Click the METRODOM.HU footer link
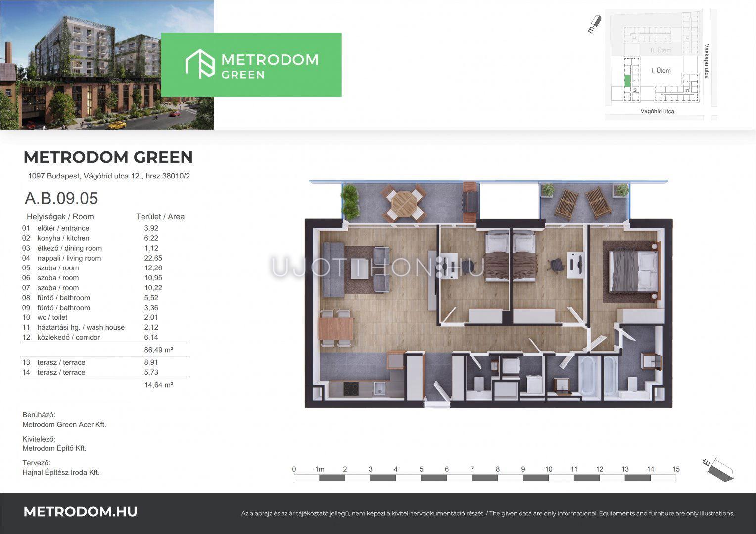756x534 pixels. (80, 512)
